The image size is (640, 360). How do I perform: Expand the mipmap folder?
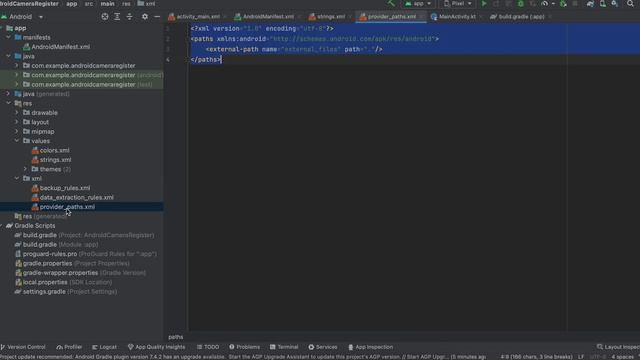[17, 131]
